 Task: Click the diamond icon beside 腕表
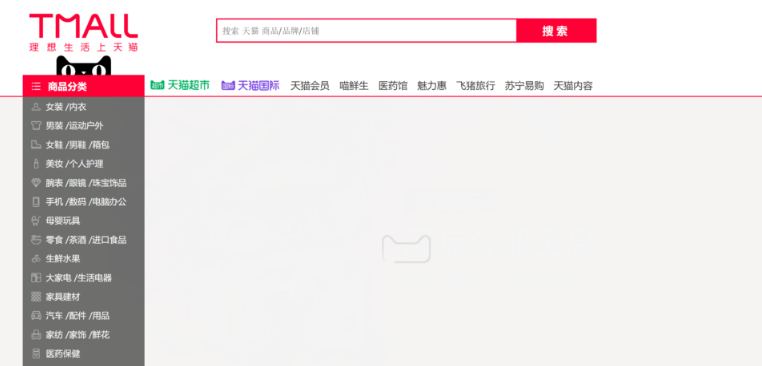pyautogui.click(x=36, y=183)
